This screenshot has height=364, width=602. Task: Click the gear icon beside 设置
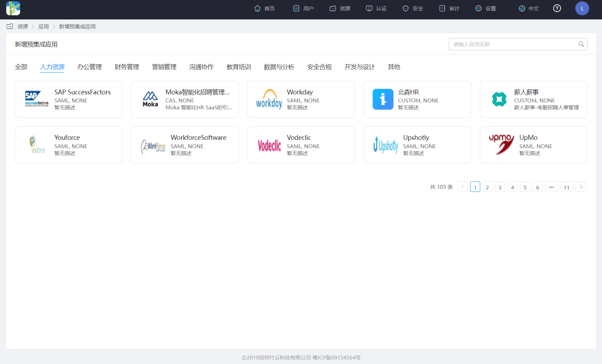pyautogui.click(x=478, y=8)
